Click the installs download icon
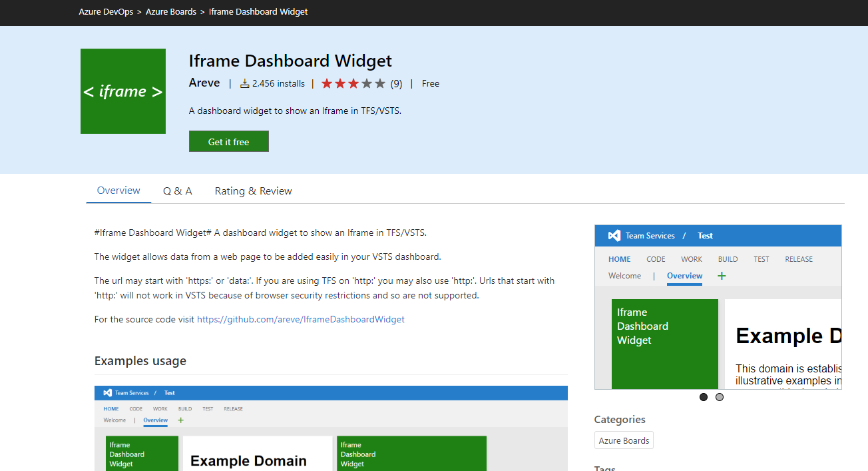The width and height of the screenshot is (868, 471). pos(244,83)
